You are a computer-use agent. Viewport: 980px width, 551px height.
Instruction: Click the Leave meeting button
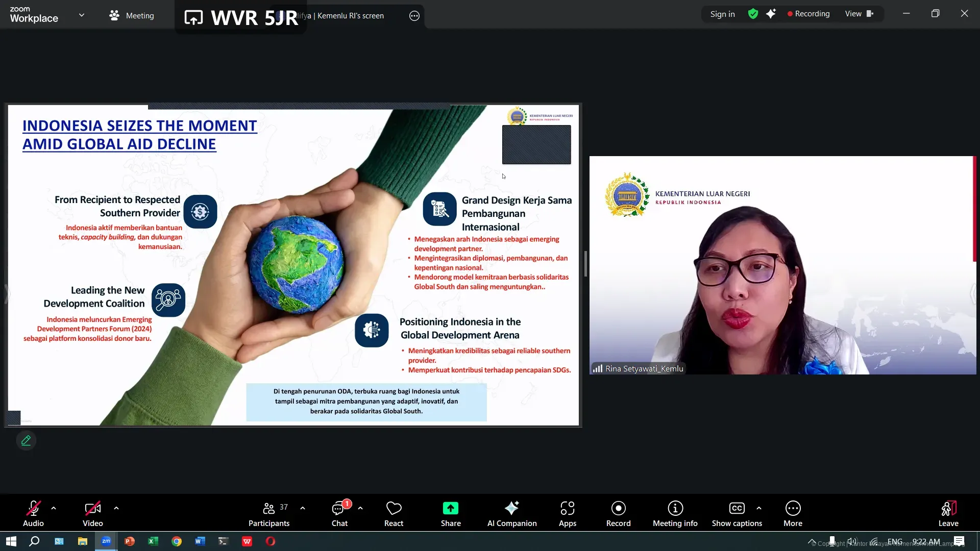[x=948, y=513]
